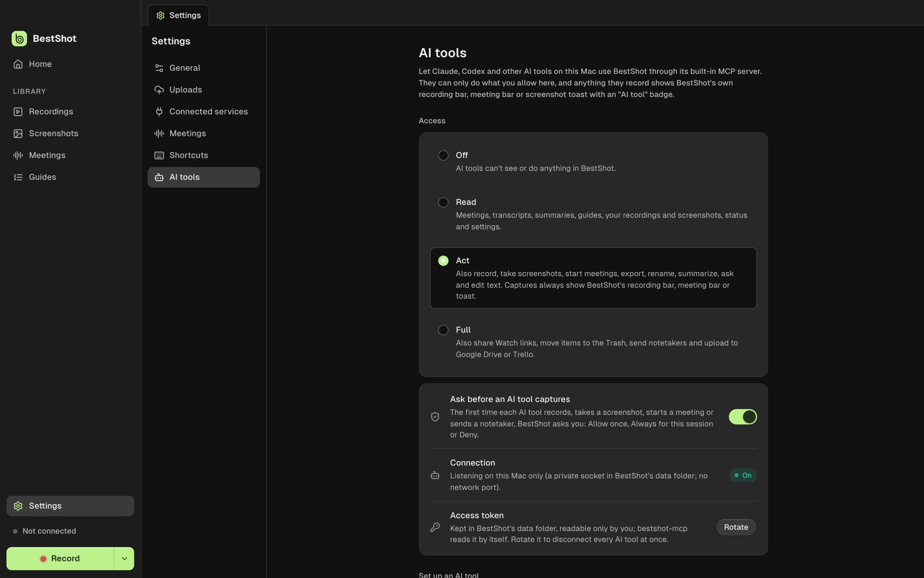Click the red record dot icon

[43, 559]
